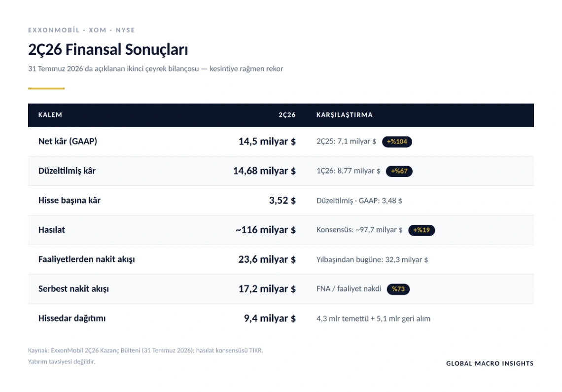
Task: Click the ~116 milyar $ revenue figure
Action: (x=266, y=230)
